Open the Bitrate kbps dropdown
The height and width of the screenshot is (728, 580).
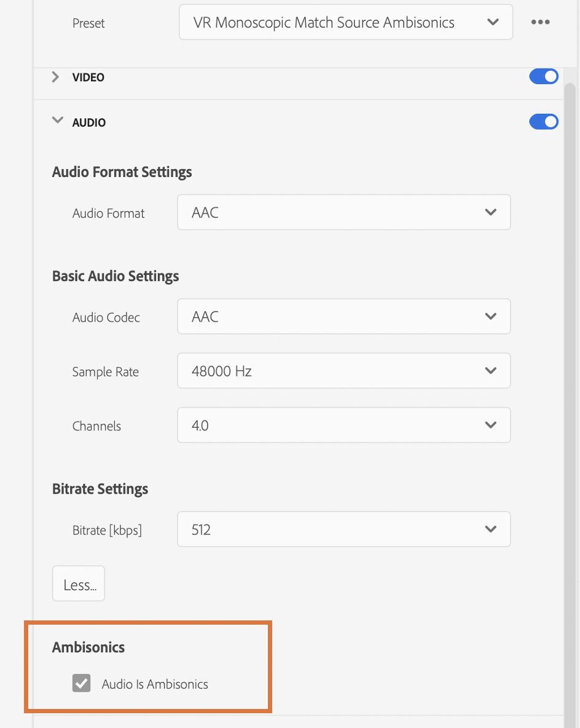(x=343, y=529)
